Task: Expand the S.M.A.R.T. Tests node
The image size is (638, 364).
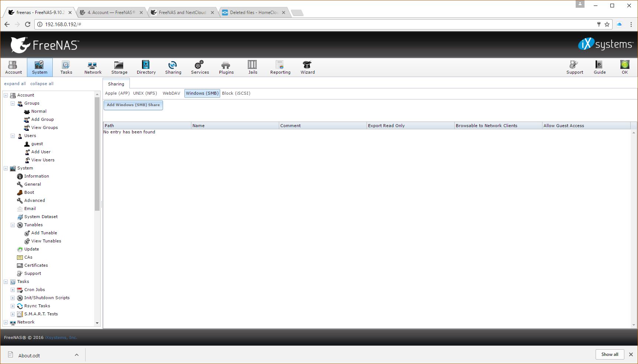Action: point(13,314)
